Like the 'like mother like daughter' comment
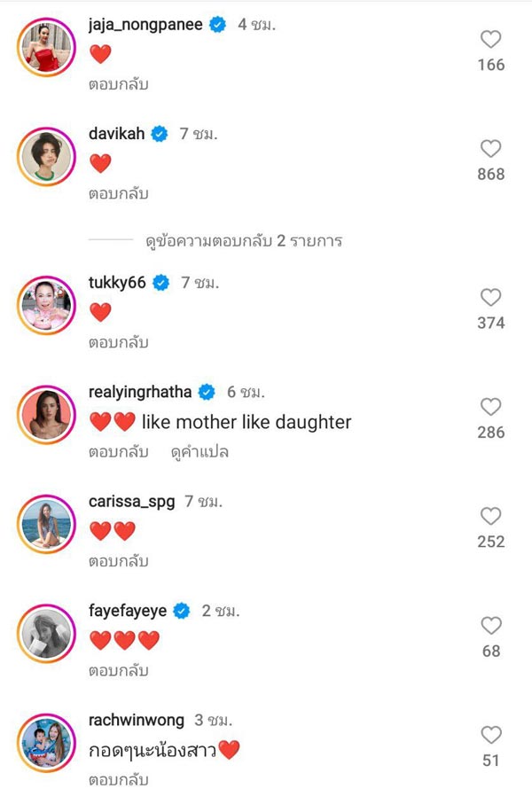The height and width of the screenshot is (812, 532). [x=490, y=407]
